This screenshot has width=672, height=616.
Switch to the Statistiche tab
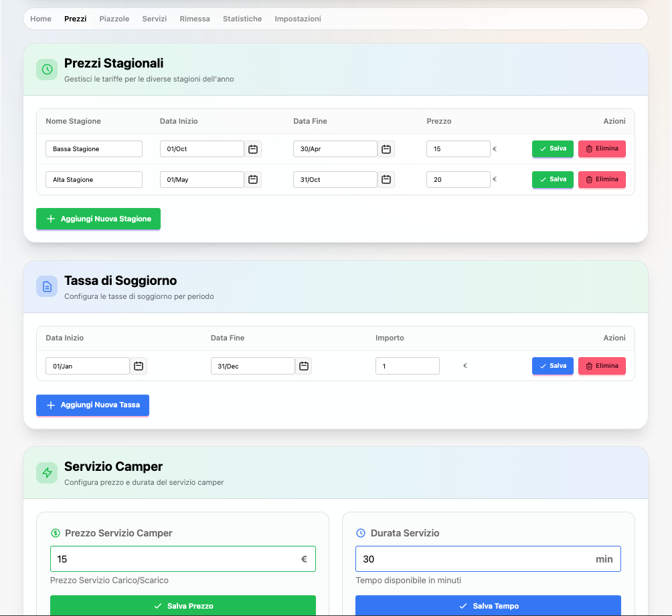click(x=242, y=19)
